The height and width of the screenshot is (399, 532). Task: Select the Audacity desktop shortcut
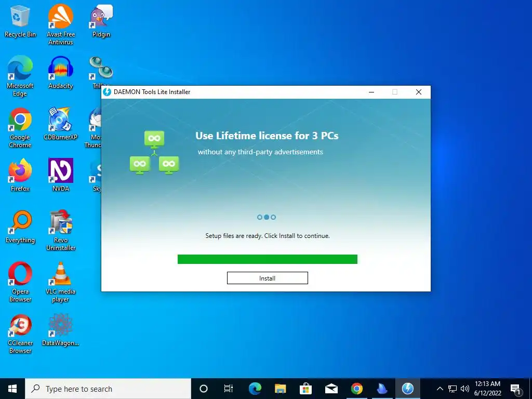(x=61, y=73)
